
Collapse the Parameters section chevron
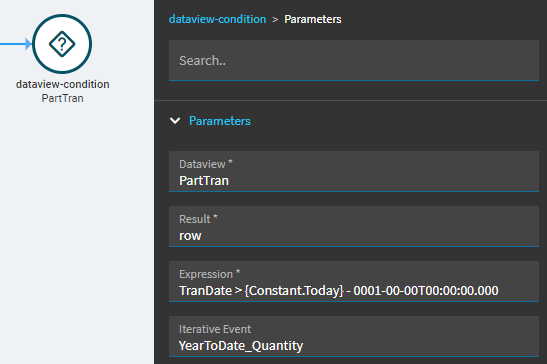point(175,121)
